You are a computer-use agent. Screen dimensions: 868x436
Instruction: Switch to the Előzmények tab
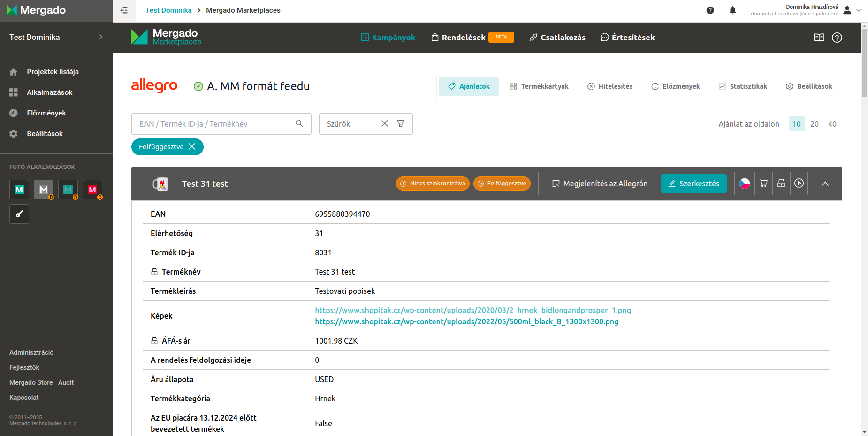676,86
